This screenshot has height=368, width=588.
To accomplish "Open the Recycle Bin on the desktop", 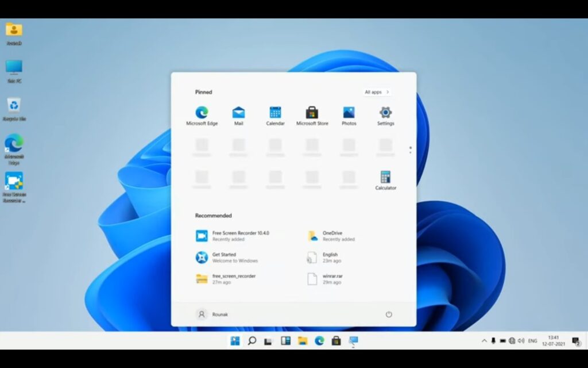I will [13, 109].
